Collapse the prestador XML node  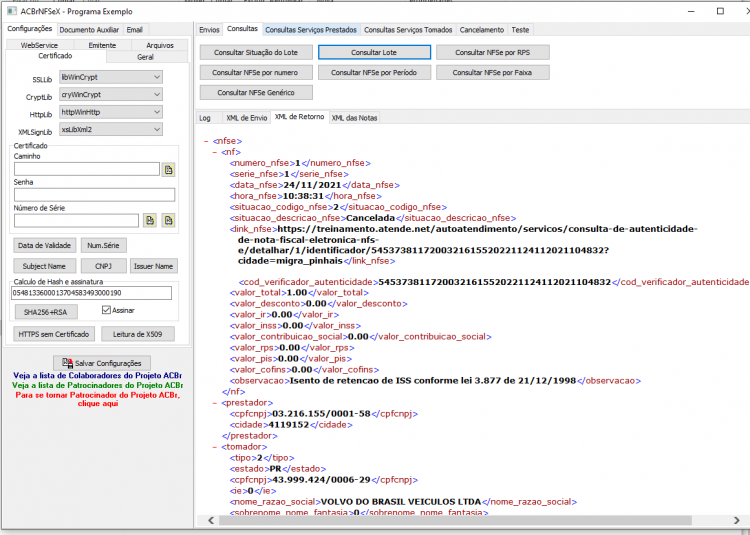coord(215,403)
